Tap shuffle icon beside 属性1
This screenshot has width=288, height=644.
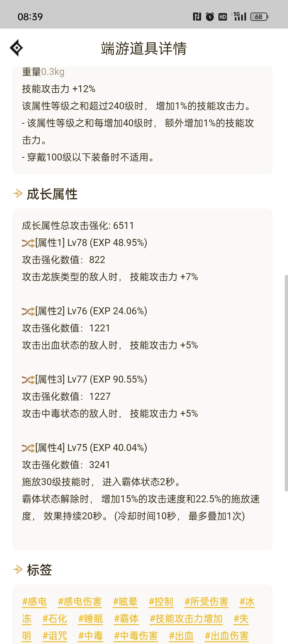(28, 243)
